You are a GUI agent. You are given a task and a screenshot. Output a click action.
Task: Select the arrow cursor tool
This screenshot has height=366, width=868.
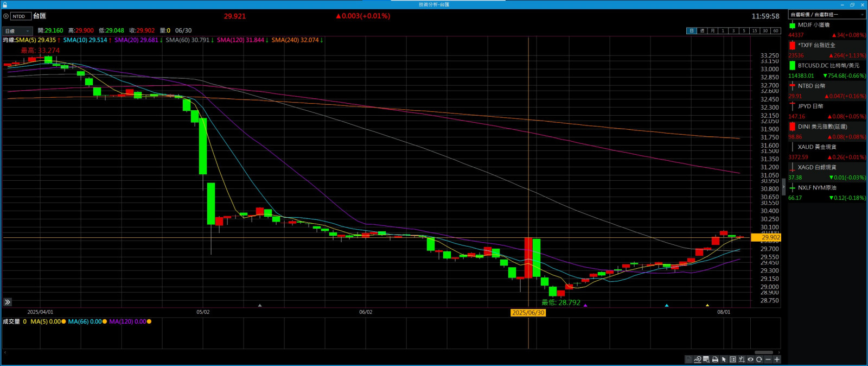pyautogui.click(x=724, y=359)
